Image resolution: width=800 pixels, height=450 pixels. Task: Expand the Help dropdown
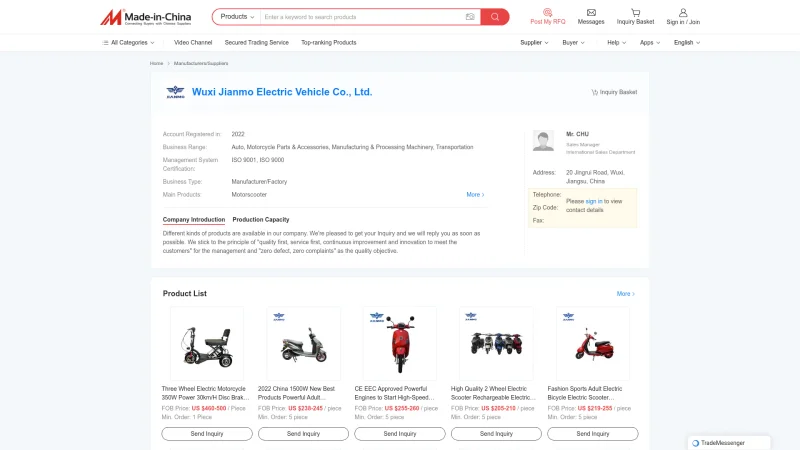click(x=616, y=43)
